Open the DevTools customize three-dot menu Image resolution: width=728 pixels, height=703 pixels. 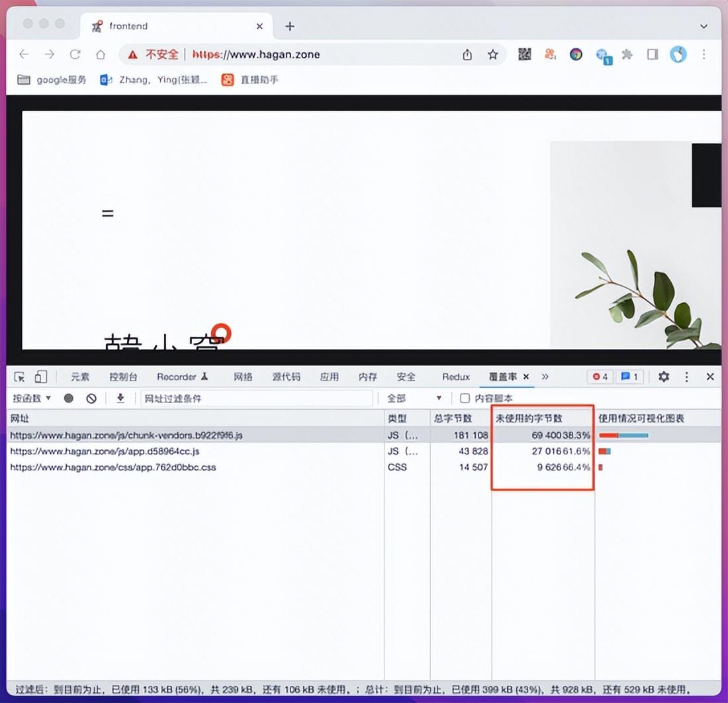point(687,377)
